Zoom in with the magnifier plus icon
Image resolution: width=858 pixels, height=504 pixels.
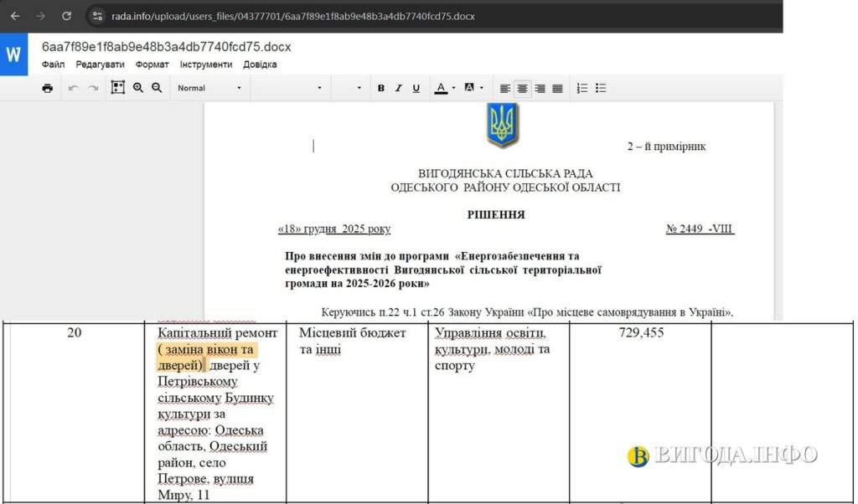coord(138,88)
